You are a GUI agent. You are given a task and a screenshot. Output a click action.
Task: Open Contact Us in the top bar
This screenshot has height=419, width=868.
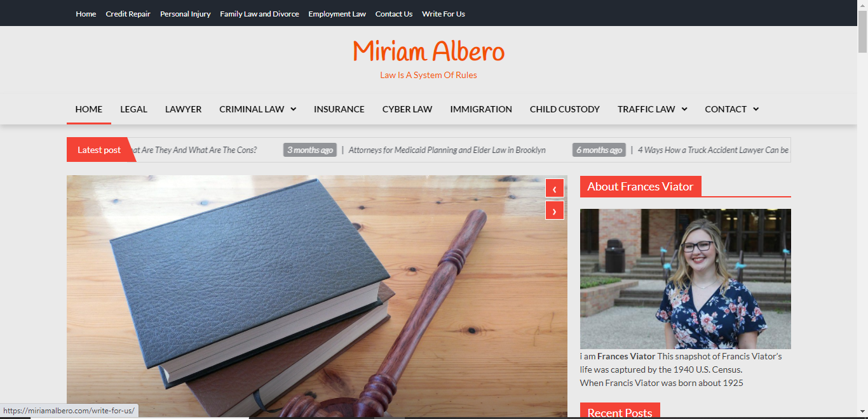point(394,14)
